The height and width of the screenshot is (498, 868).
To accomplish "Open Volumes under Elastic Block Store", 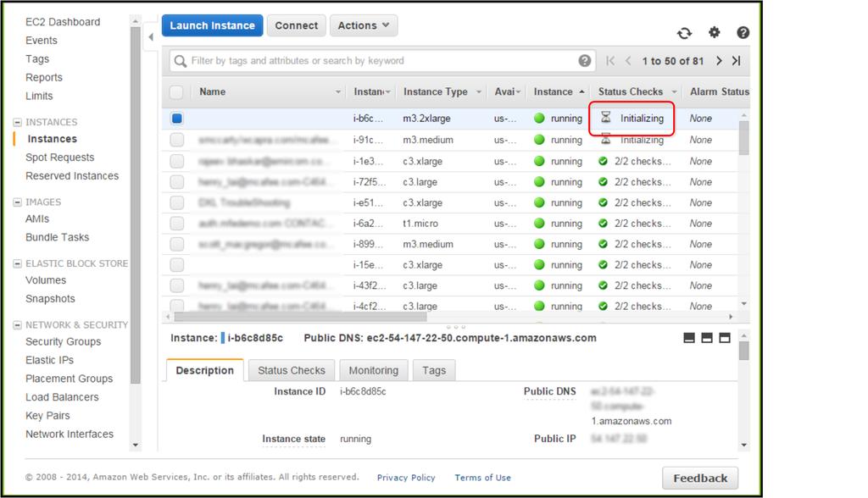I will [46, 280].
